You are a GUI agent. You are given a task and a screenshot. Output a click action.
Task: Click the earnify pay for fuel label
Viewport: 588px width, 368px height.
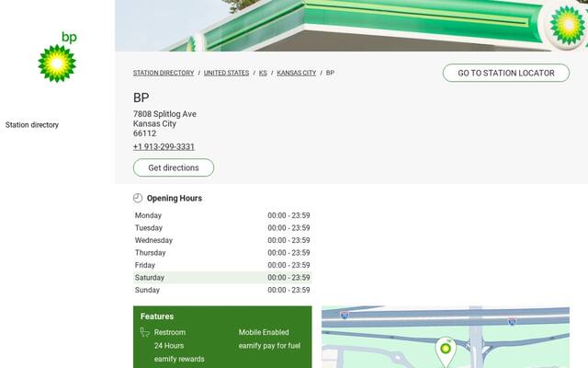pyautogui.click(x=269, y=346)
